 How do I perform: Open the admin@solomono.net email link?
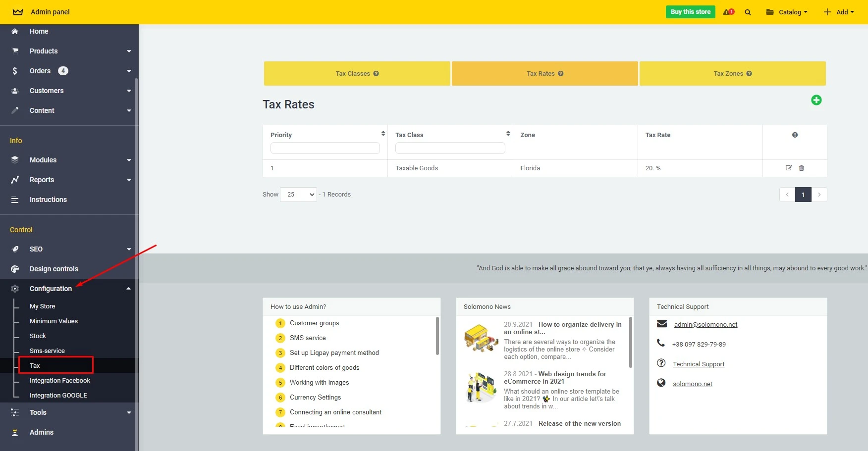click(705, 325)
